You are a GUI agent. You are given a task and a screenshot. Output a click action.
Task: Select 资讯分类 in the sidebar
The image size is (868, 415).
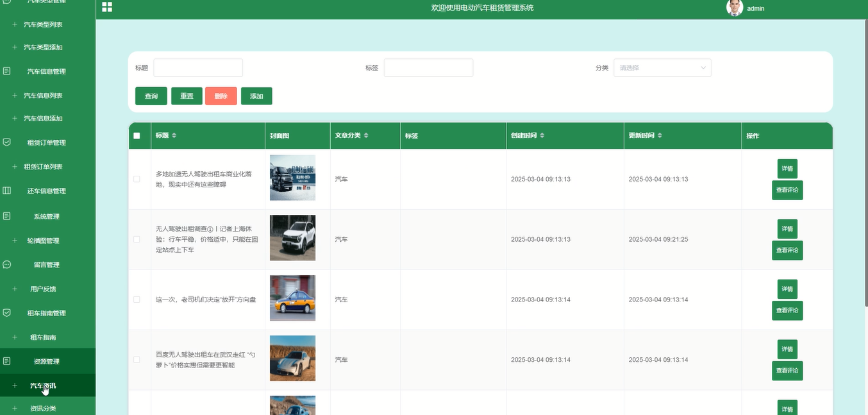click(43, 409)
